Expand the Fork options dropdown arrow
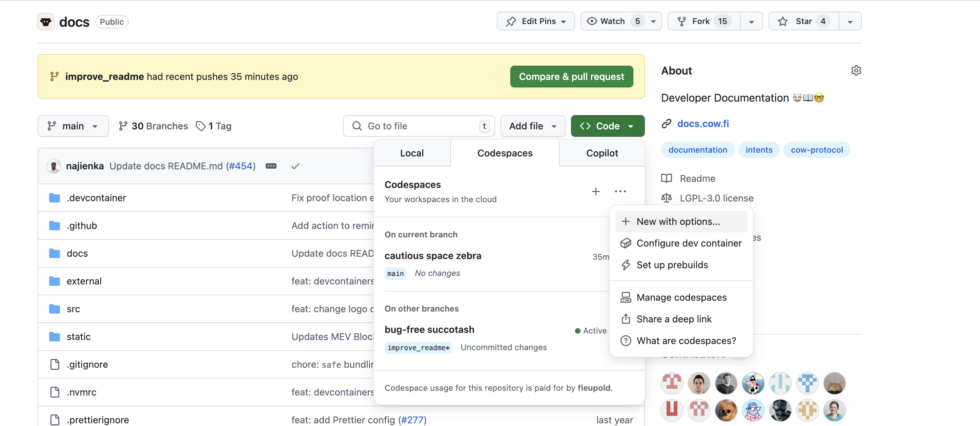Viewport: 980px width, 426px height. [x=751, y=21]
